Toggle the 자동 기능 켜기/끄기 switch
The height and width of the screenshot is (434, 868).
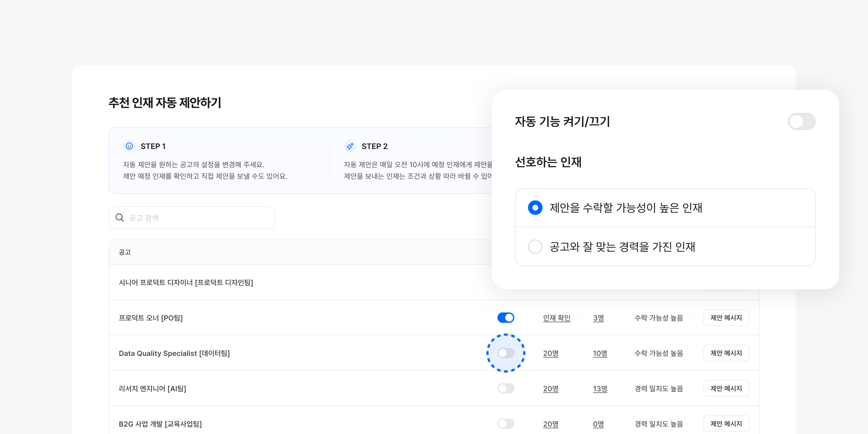point(801,122)
